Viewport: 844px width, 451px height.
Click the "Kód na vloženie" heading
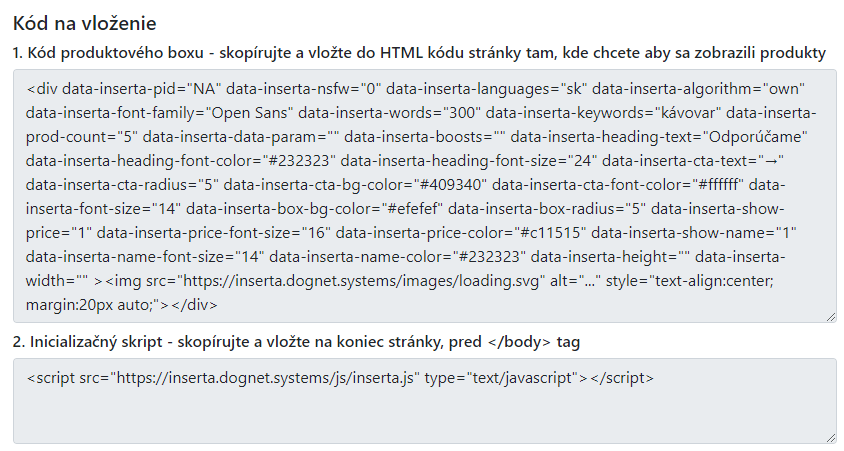pos(85,22)
